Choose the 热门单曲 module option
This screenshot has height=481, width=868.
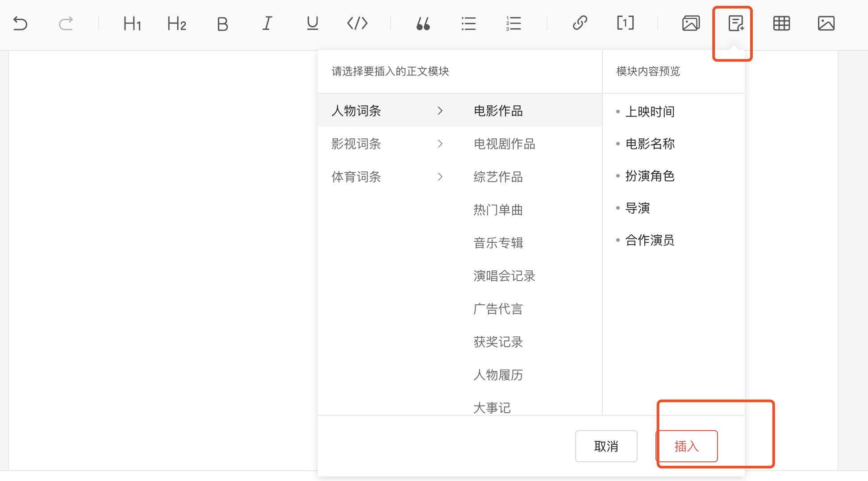(x=498, y=210)
